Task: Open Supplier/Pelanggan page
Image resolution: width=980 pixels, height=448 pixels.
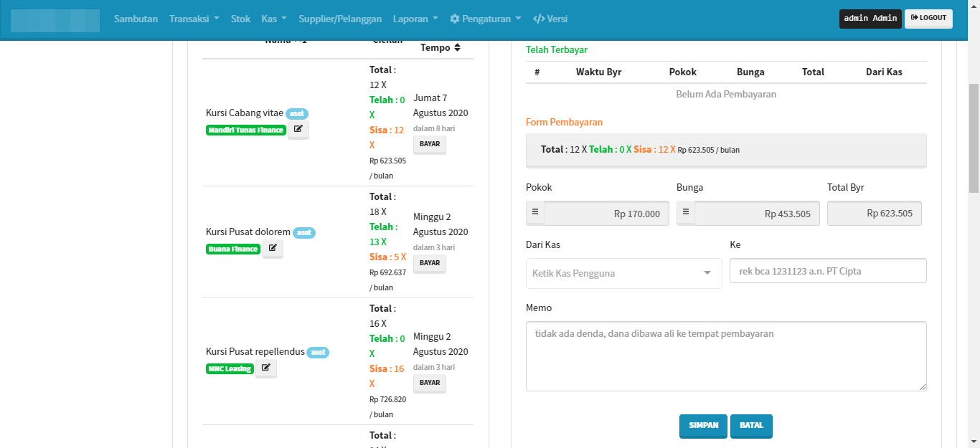Action: (340, 19)
